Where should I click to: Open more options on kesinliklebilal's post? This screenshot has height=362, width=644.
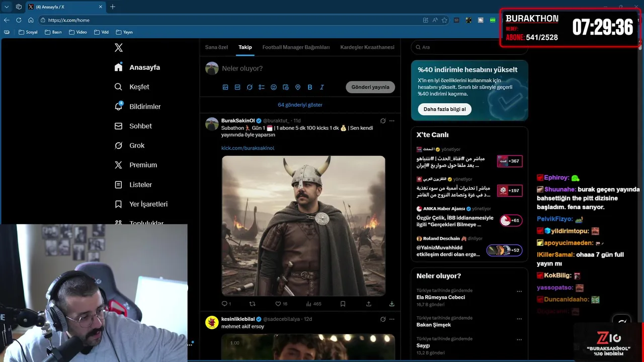[x=392, y=319]
